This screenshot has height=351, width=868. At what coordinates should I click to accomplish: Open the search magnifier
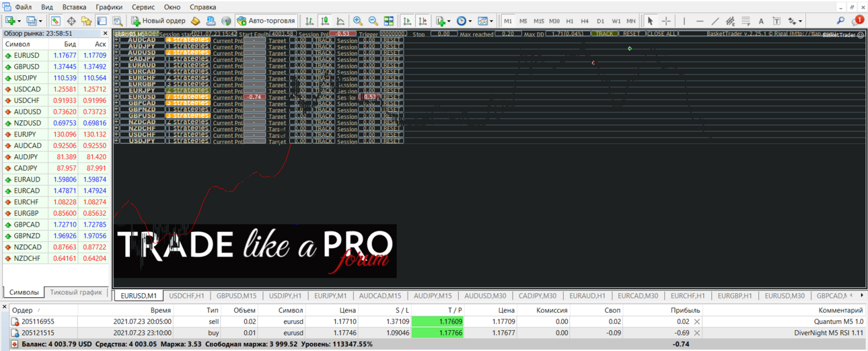tap(840, 21)
